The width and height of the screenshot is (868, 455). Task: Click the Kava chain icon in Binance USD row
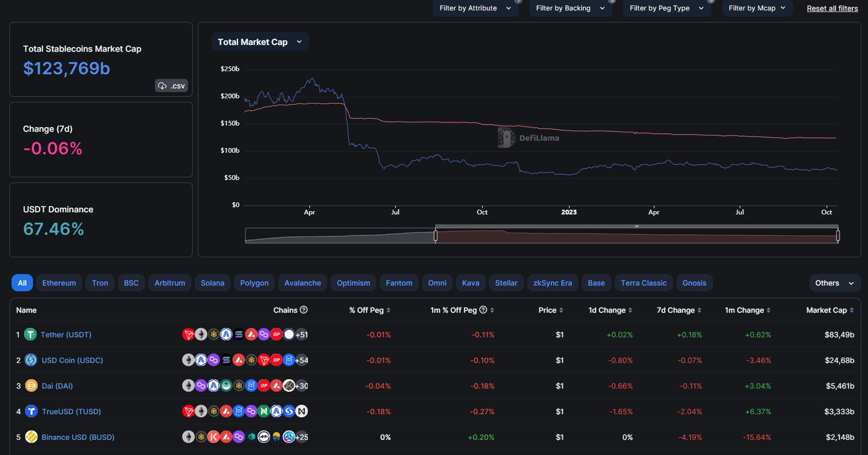[x=214, y=437]
